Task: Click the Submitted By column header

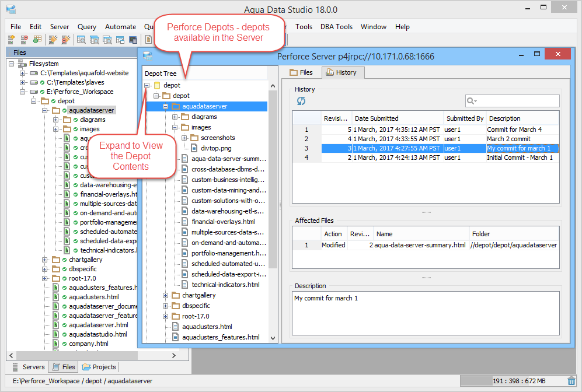Action: click(x=465, y=118)
